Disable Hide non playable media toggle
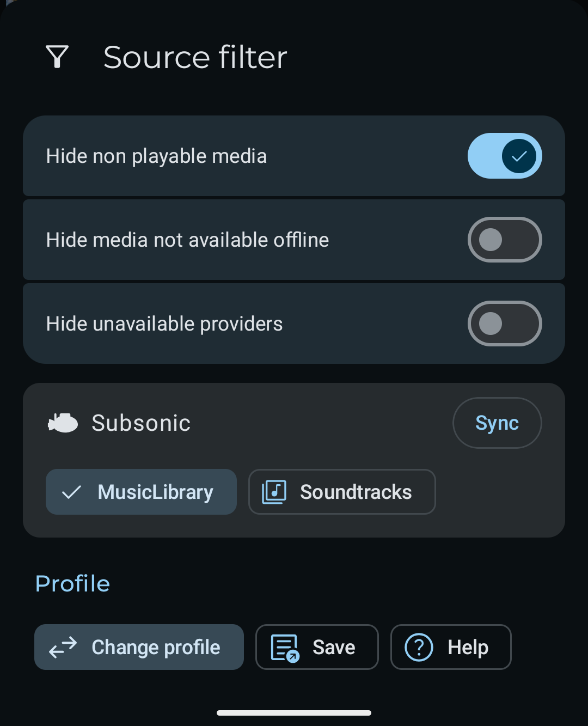Viewport: 588px width, 726px height. pyautogui.click(x=505, y=156)
